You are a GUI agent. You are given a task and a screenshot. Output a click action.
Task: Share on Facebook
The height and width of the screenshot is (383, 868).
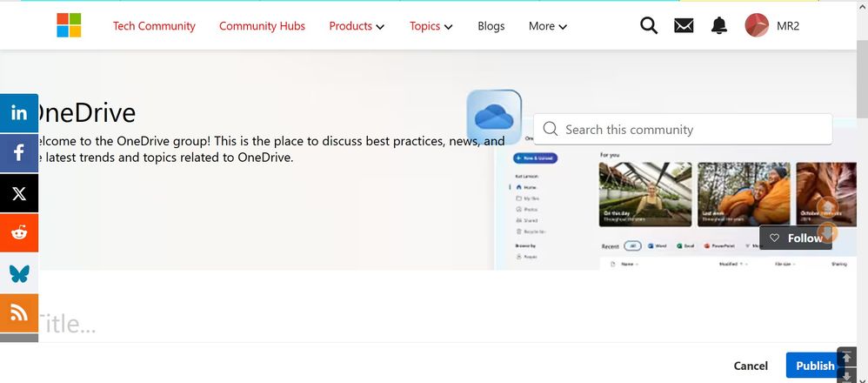(19, 153)
